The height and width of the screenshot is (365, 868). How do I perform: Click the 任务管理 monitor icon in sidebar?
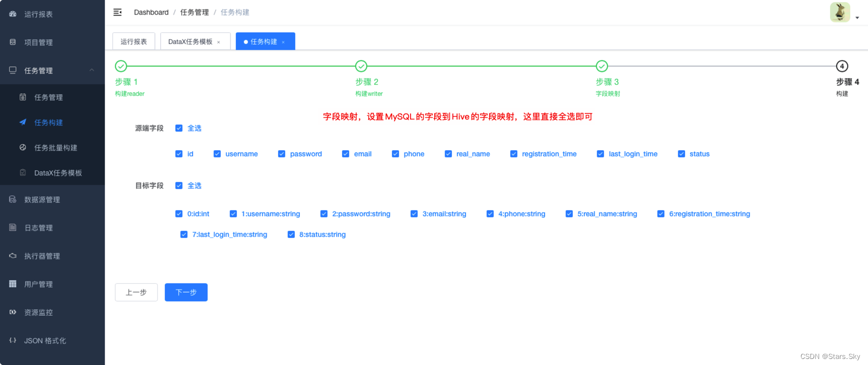(x=13, y=70)
